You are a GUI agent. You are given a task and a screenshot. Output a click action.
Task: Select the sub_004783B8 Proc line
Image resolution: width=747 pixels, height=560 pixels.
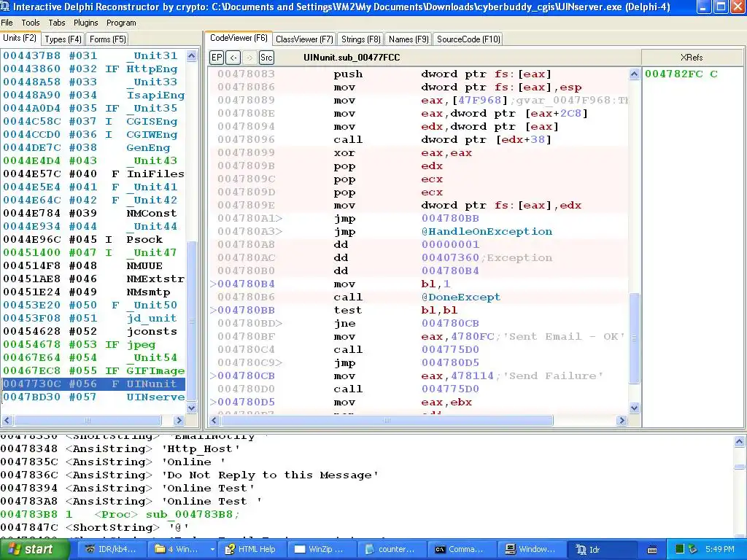(x=120, y=514)
